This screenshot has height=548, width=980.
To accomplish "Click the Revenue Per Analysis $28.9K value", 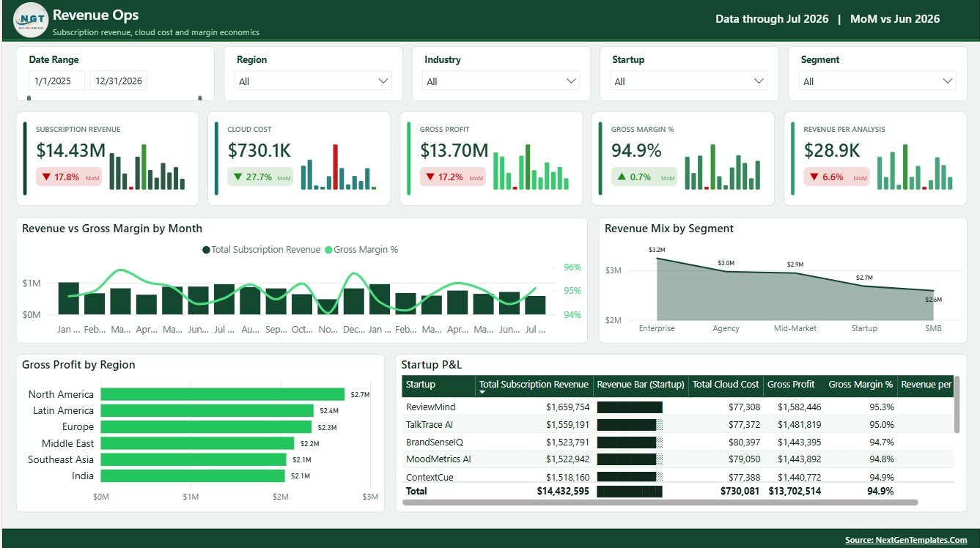I will click(832, 150).
